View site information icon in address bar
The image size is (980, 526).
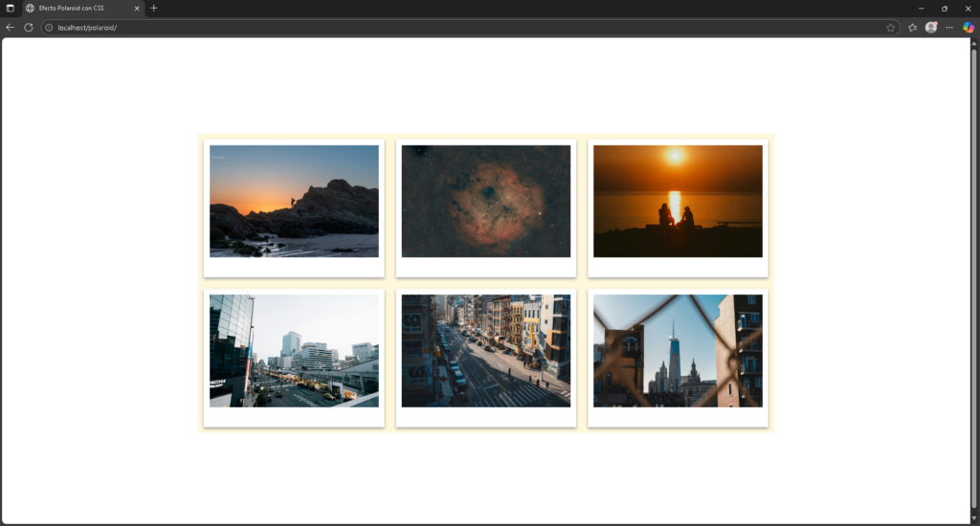49,28
